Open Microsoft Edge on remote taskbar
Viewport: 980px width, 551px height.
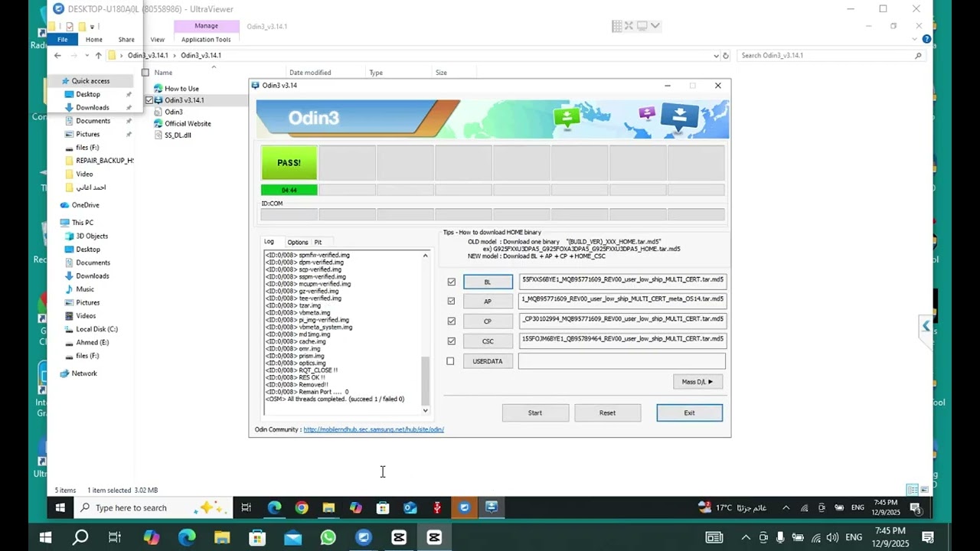pos(274,507)
